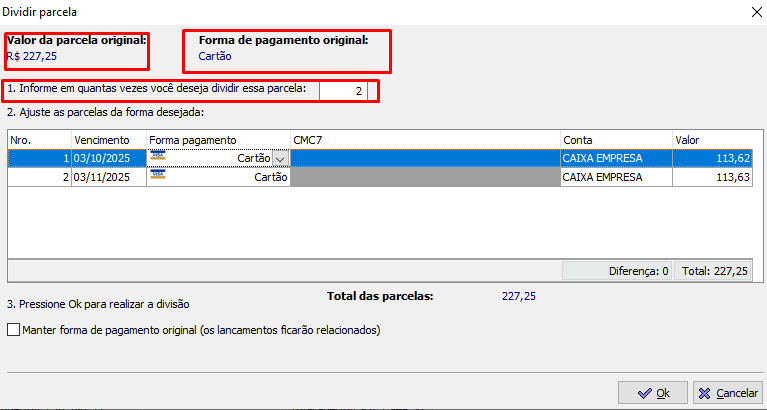Click the card icon in row 1
The width and height of the screenshot is (767, 410).
pos(157,158)
